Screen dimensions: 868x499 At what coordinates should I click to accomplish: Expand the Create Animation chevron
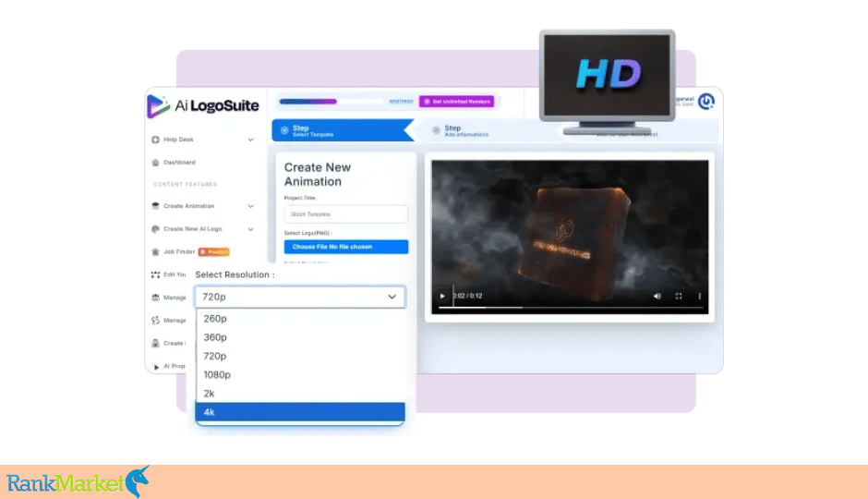[251, 206]
